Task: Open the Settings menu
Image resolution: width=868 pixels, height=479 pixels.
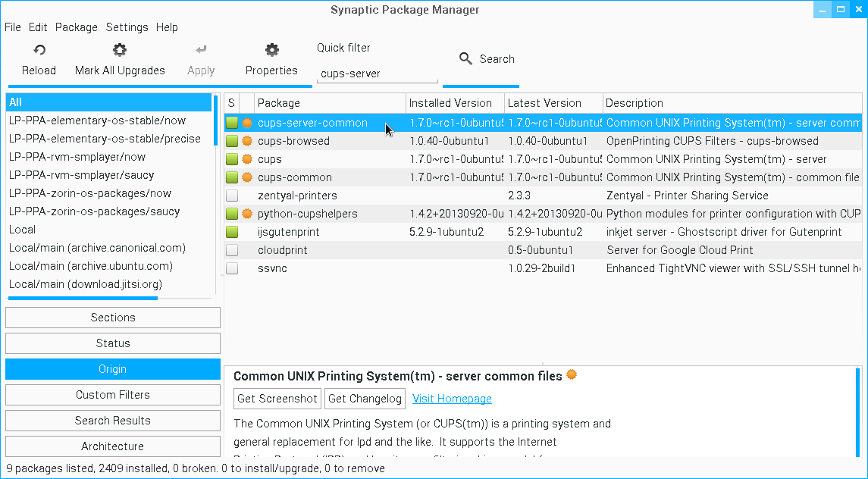Action: coord(127,27)
